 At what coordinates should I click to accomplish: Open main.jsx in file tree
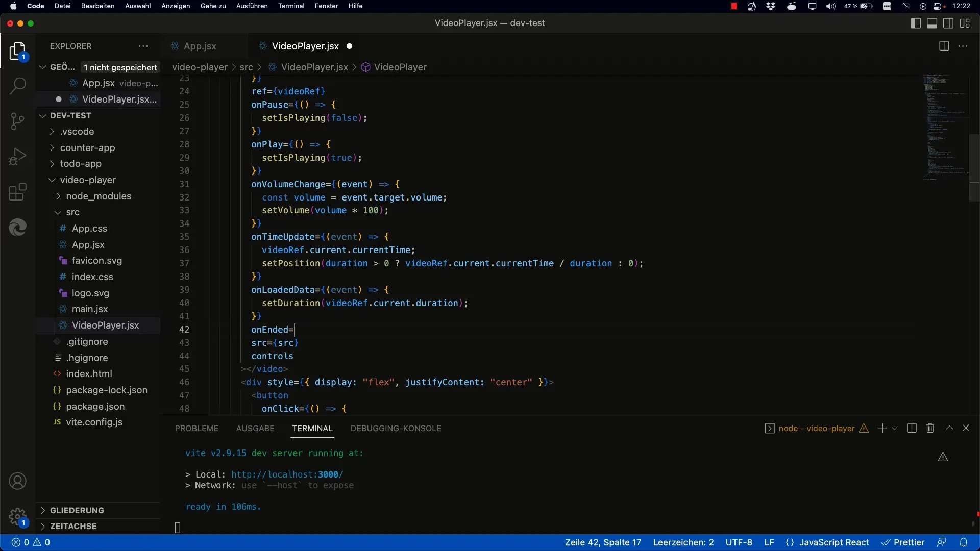point(90,309)
